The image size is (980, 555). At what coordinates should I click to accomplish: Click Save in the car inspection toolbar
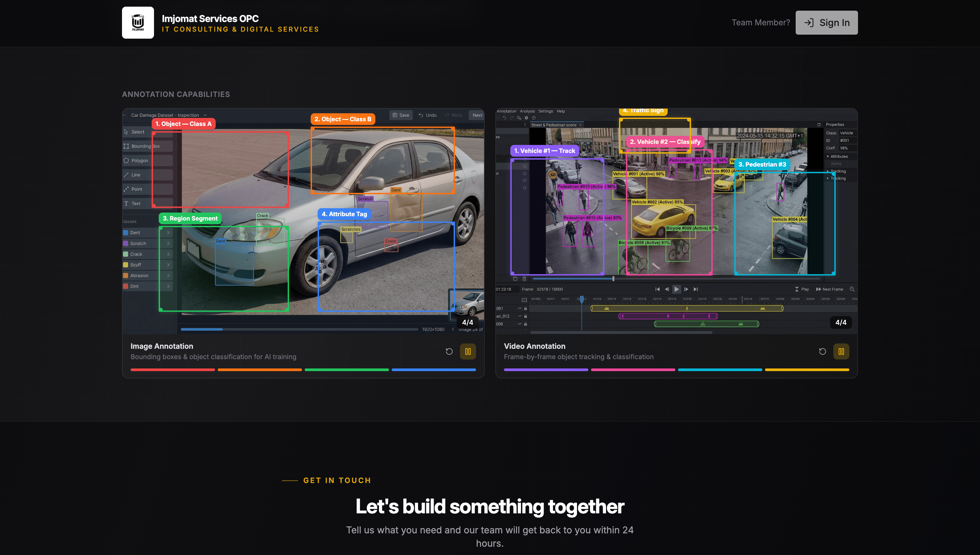(x=401, y=115)
